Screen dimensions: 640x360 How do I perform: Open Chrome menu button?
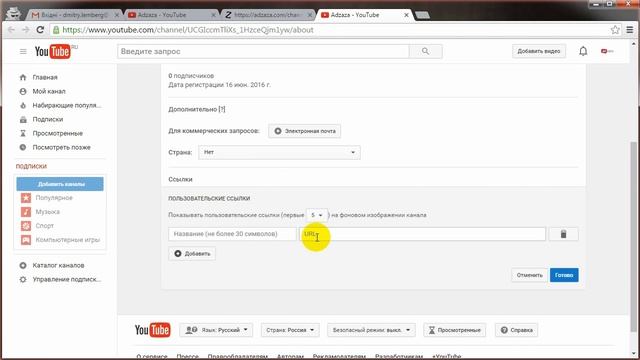click(630, 30)
